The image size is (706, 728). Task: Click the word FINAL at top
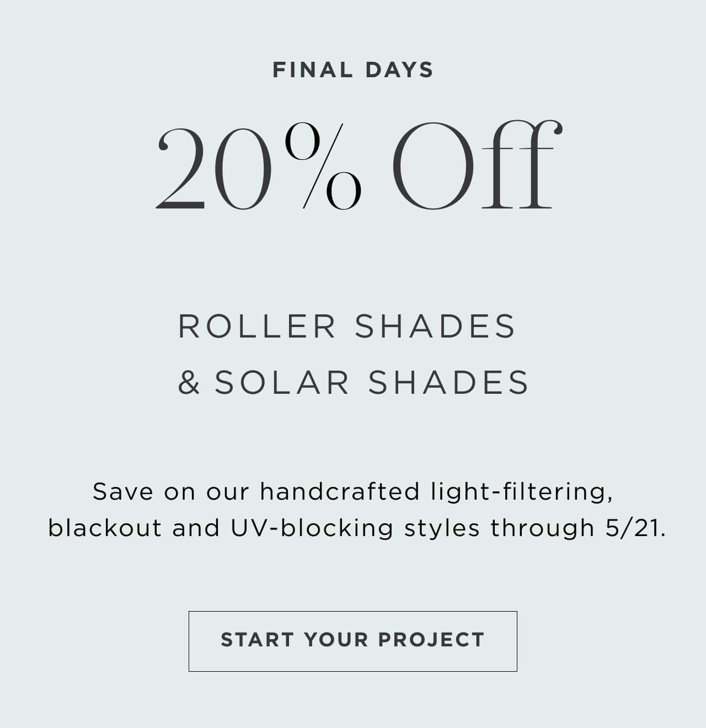(x=313, y=70)
